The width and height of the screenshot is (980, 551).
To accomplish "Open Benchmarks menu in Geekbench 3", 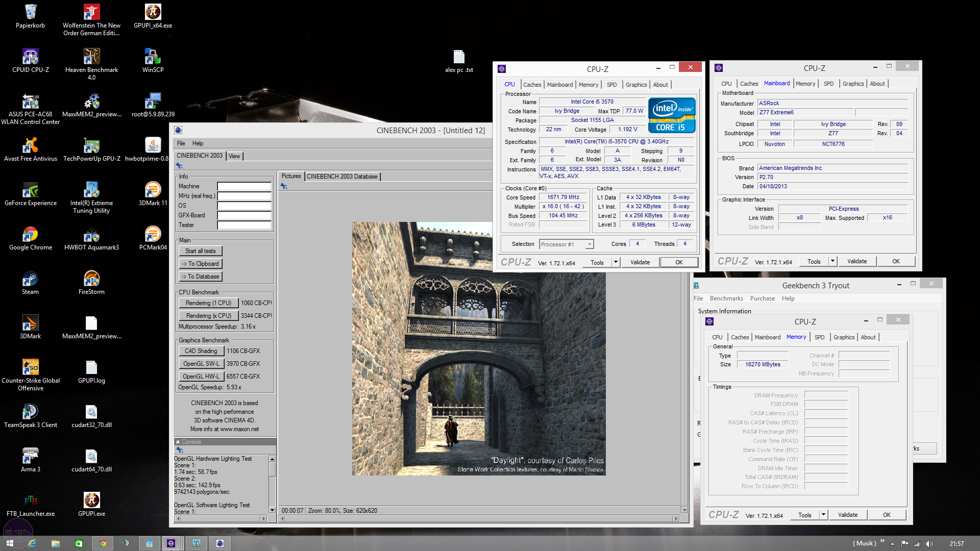I will (x=726, y=298).
